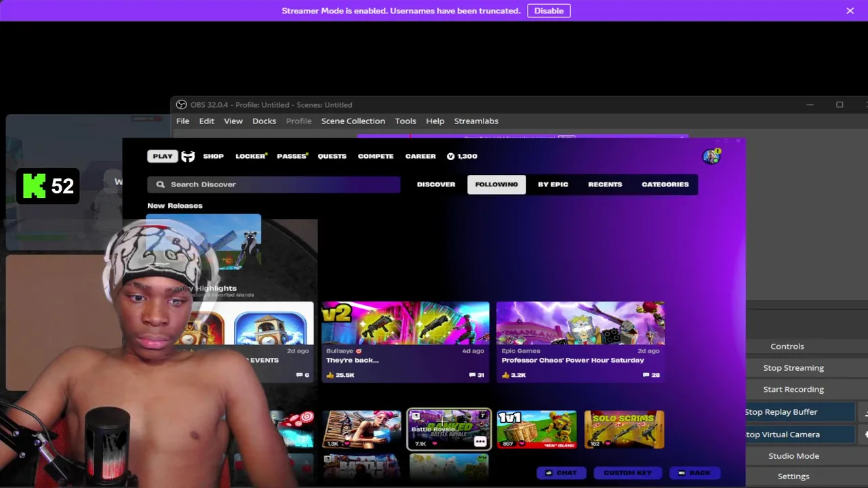Open Bullseye 'They're back...' post thumbnail
This screenshot has width=868, height=488.
406,323
